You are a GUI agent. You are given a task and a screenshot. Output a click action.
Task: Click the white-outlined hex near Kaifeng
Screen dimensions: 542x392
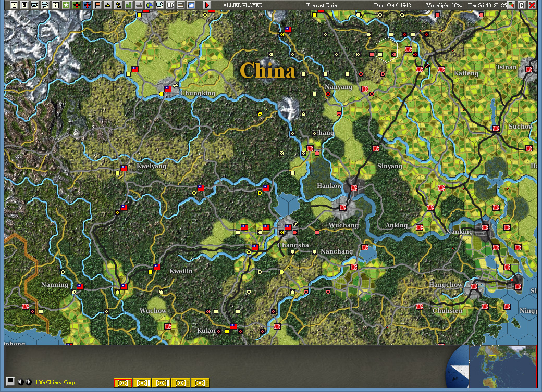pos(387,49)
